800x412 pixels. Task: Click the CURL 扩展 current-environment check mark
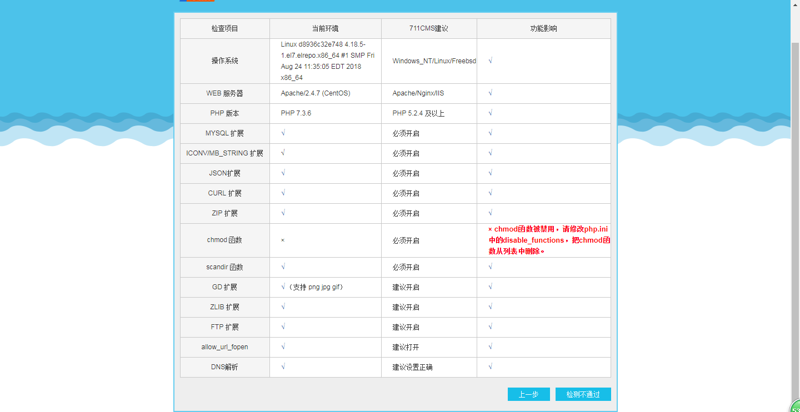(x=283, y=193)
